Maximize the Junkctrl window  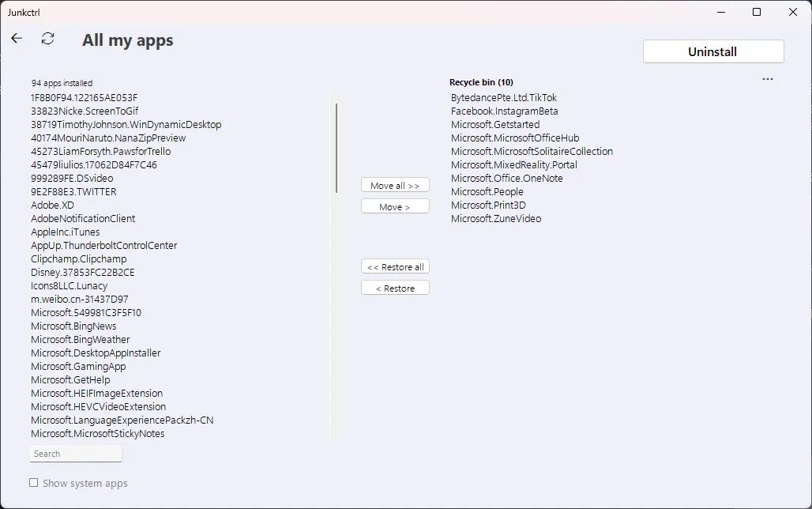[x=757, y=12]
